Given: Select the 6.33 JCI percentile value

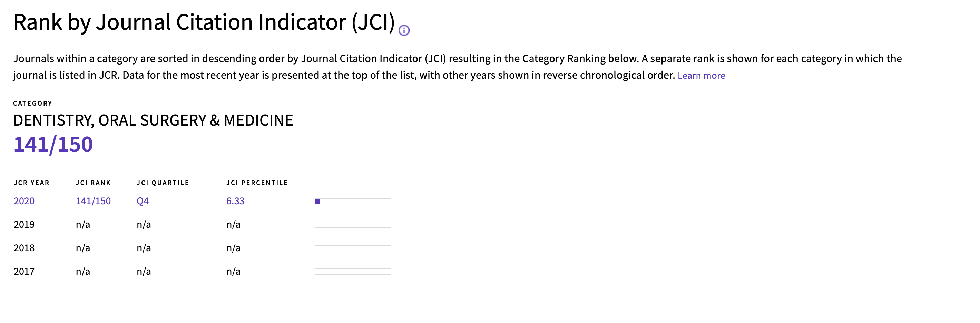Looking at the screenshot, I should pyautogui.click(x=235, y=201).
